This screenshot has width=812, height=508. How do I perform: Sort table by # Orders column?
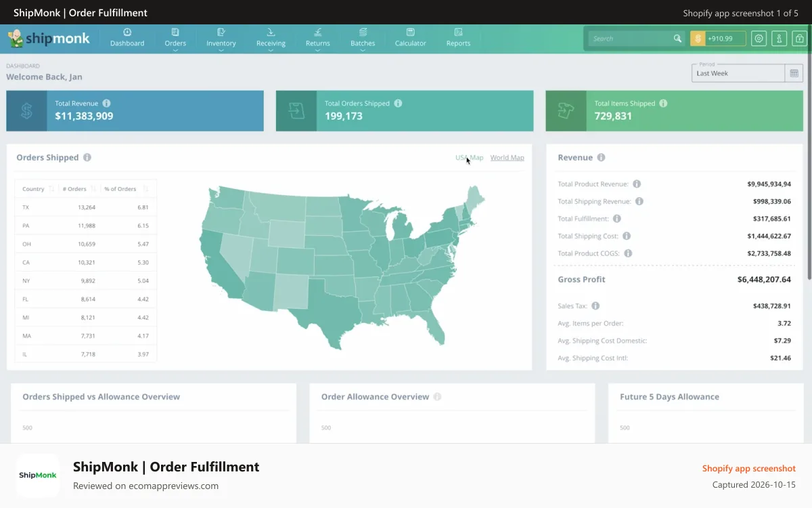pyautogui.click(x=79, y=189)
